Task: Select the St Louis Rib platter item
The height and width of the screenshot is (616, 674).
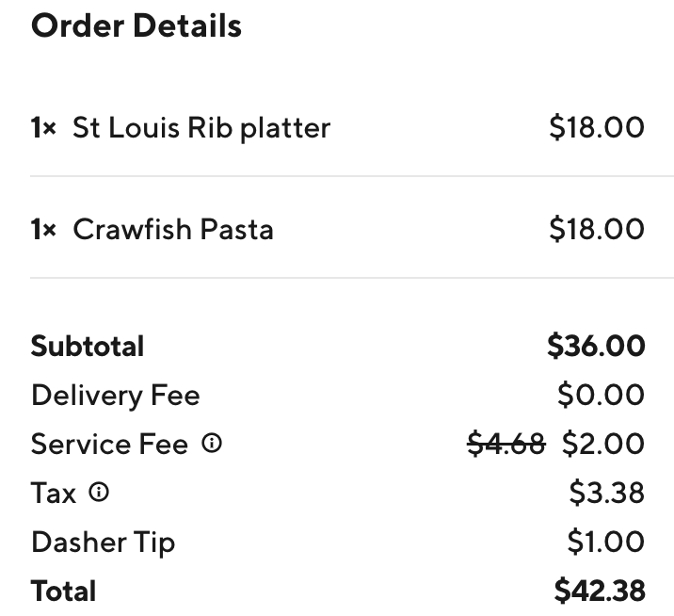Action: click(x=201, y=127)
